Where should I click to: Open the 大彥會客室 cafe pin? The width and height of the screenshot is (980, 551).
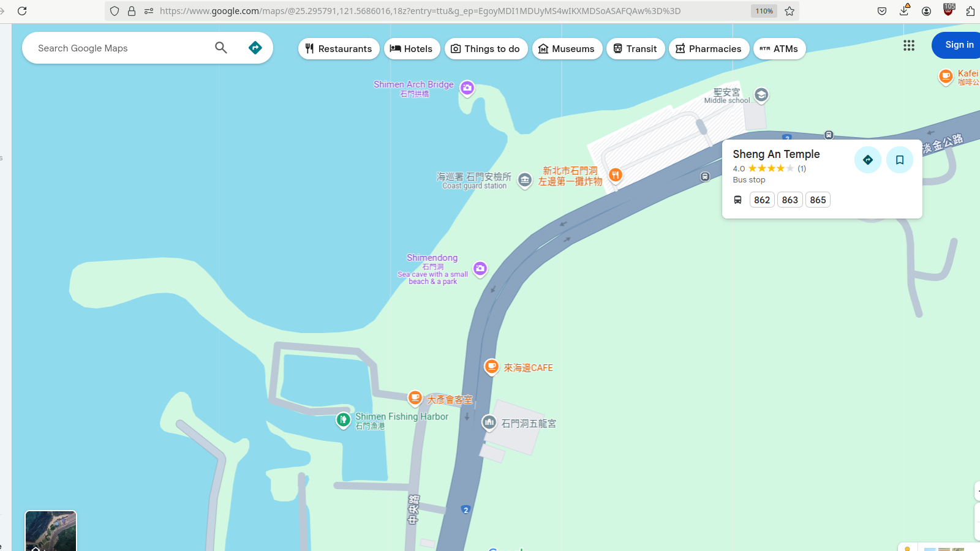click(x=415, y=399)
